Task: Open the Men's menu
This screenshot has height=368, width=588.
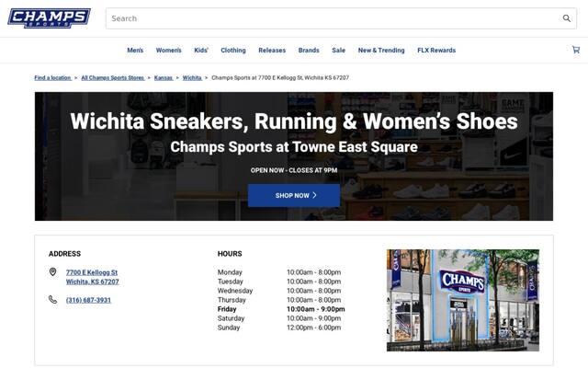Action: pyautogui.click(x=135, y=51)
